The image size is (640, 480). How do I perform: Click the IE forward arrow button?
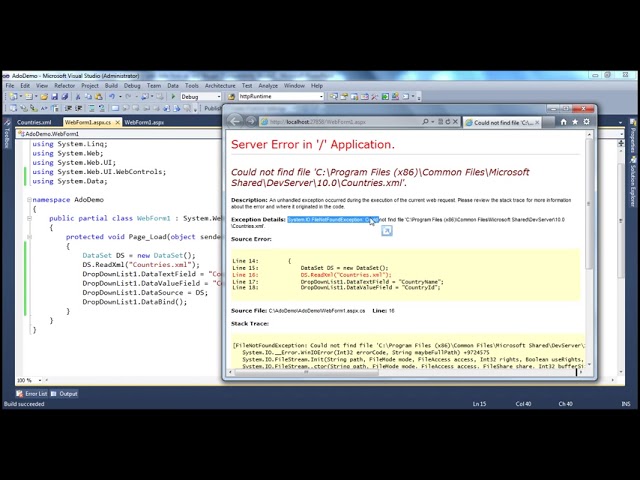pyautogui.click(x=251, y=122)
